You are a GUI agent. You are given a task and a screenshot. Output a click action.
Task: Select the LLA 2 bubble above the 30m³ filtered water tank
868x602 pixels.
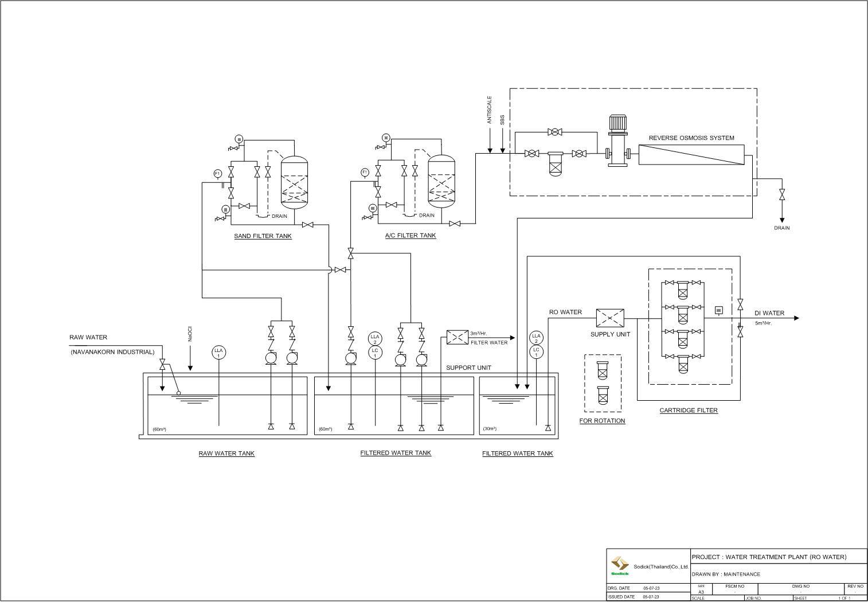pos(537,338)
